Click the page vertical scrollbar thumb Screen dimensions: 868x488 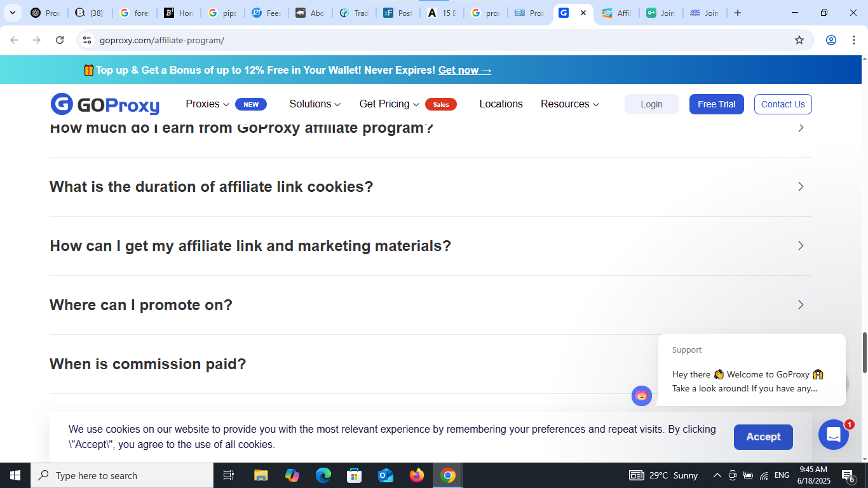(x=864, y=353)
